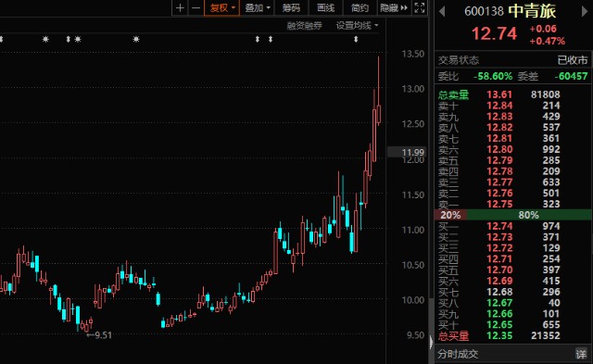Click the 11.99 price axis marker
Viewport: 593px width, 364px height.
[408, 152]
